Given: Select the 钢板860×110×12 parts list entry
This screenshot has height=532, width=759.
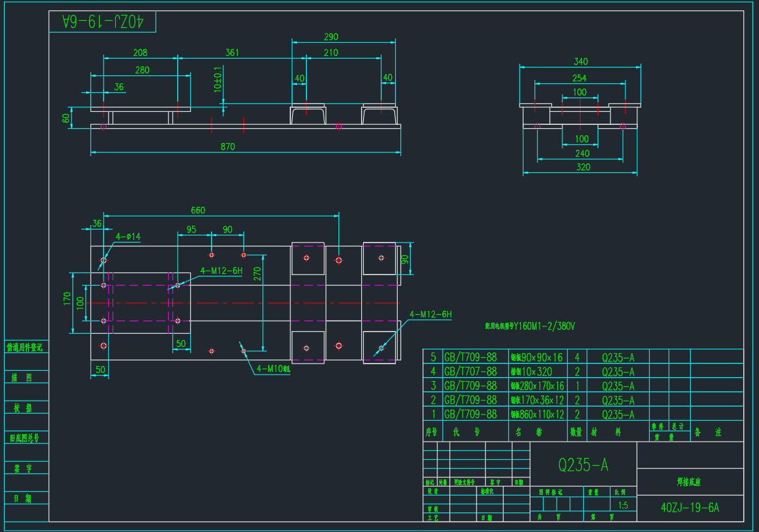Looking at the screenshot, I should coord(536,414).
